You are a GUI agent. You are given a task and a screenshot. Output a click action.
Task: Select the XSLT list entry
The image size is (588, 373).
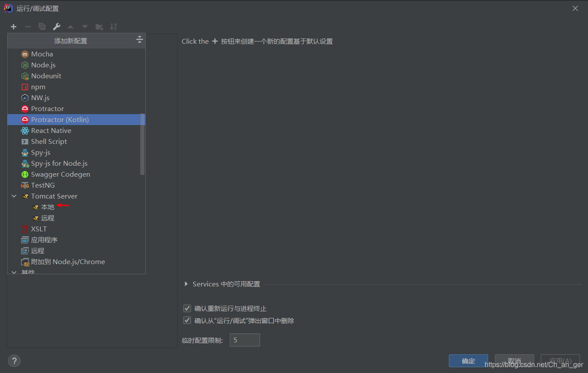click(x=76, y=229)
